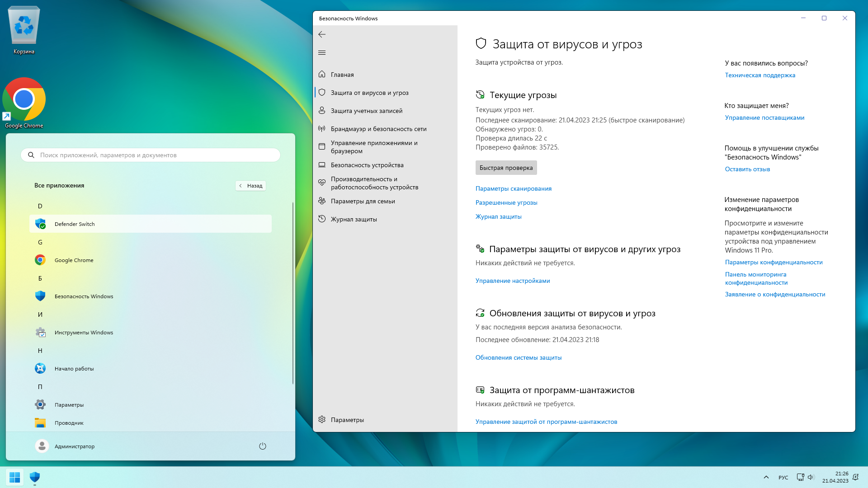This screenshot has width=868, height=488.
Task: Click Defender Switch app icon
Action: (x=40, y=224)
